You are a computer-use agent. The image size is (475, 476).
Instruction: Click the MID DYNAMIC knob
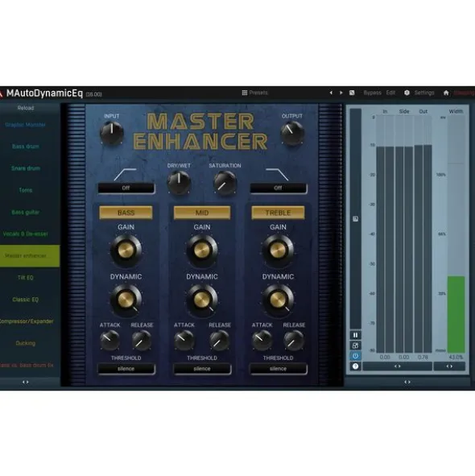tap(202, 300)
